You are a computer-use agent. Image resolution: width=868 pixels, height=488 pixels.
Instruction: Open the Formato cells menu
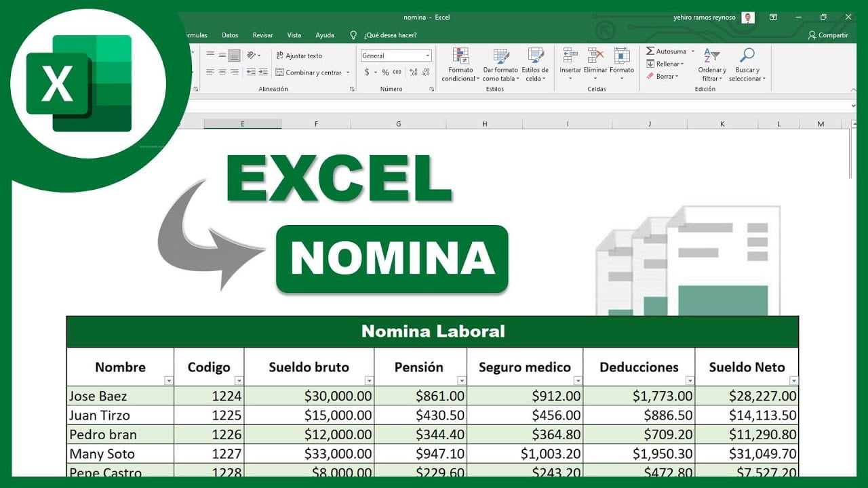click(x=622, y=64)
